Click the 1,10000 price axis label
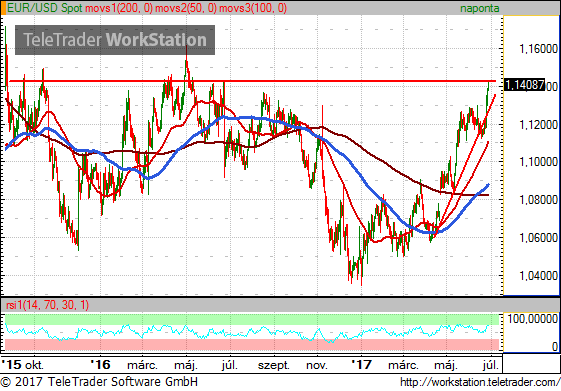 [538, 162]
